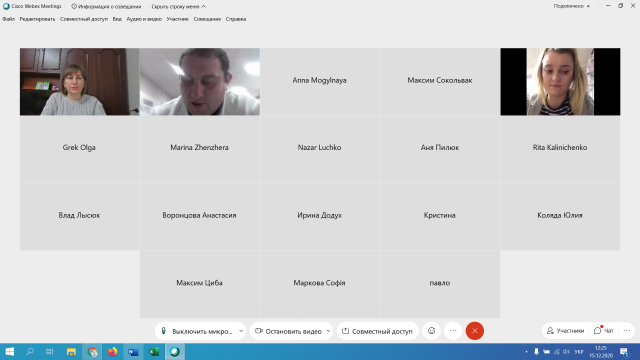640x360 pixels.
Task: Click the battery tray icon
Action: pyautogui.click(x=547, y=351)
